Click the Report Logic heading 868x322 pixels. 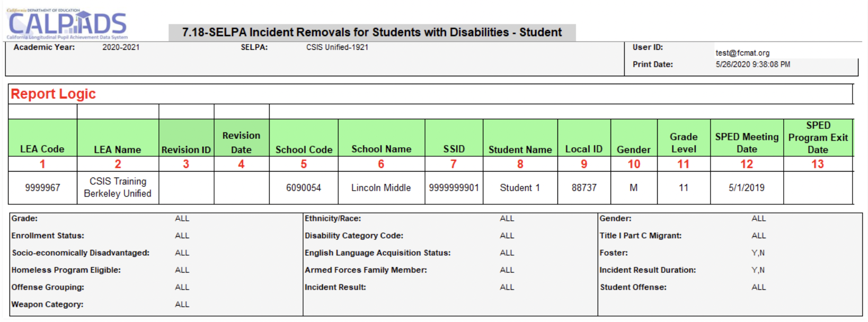tap(54, 94)
